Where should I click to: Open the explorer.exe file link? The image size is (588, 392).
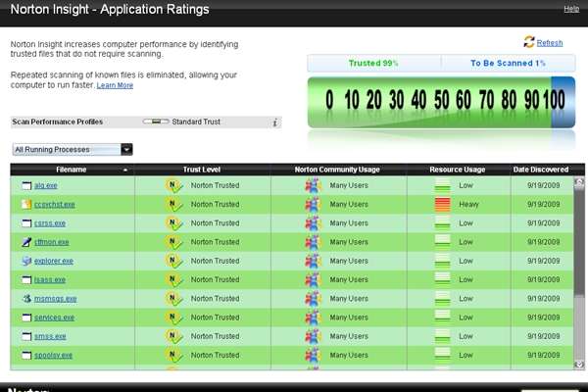click(x=54, y=261)
